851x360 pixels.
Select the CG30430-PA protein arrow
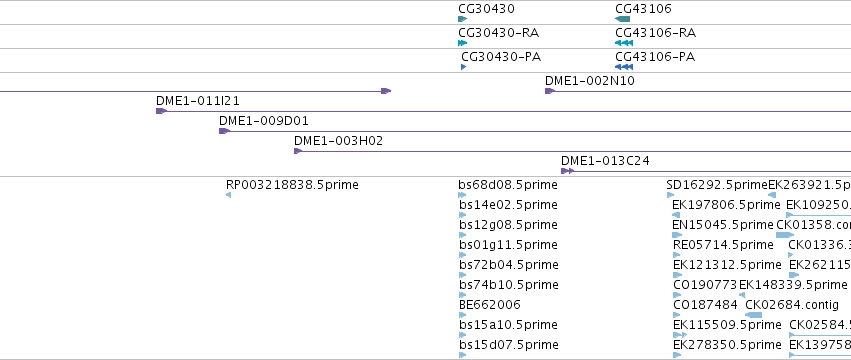tap(463, 67)
